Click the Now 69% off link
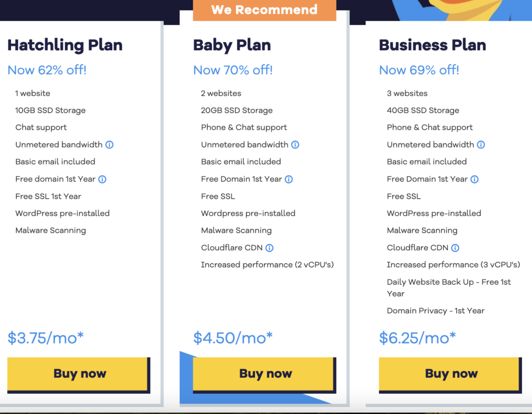Viewport: 532px width, 414px height. point(419,70)
